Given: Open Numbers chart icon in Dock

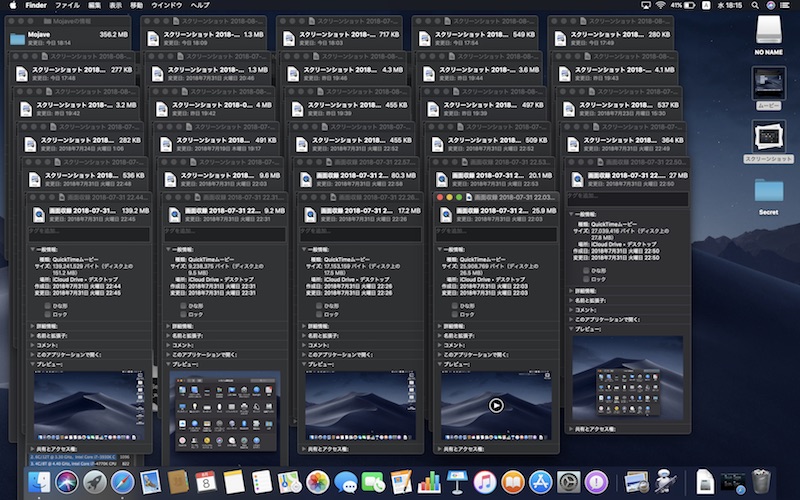Looking at the screenshot, I should click(429, 482).
